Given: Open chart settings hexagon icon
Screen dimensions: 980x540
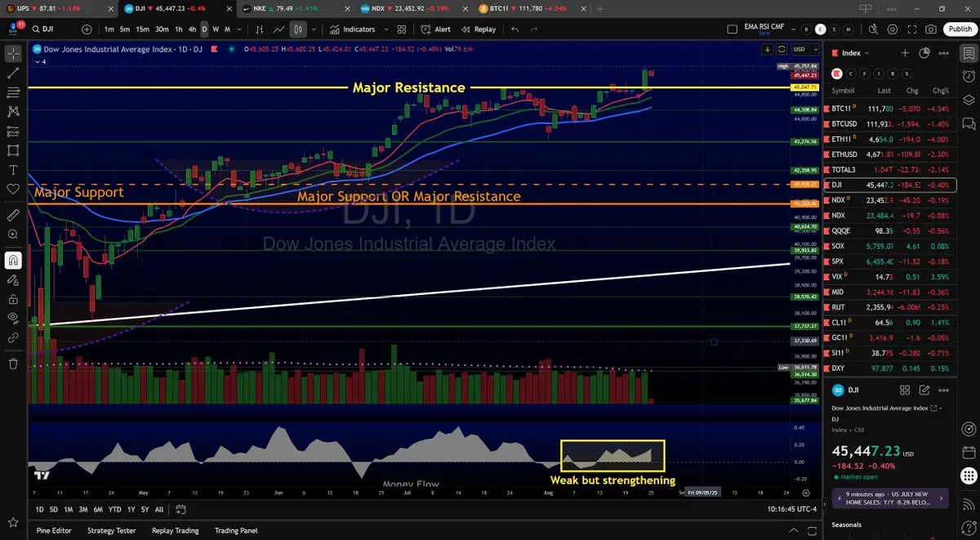Looking at the screenshot, I should click(894, 29).
